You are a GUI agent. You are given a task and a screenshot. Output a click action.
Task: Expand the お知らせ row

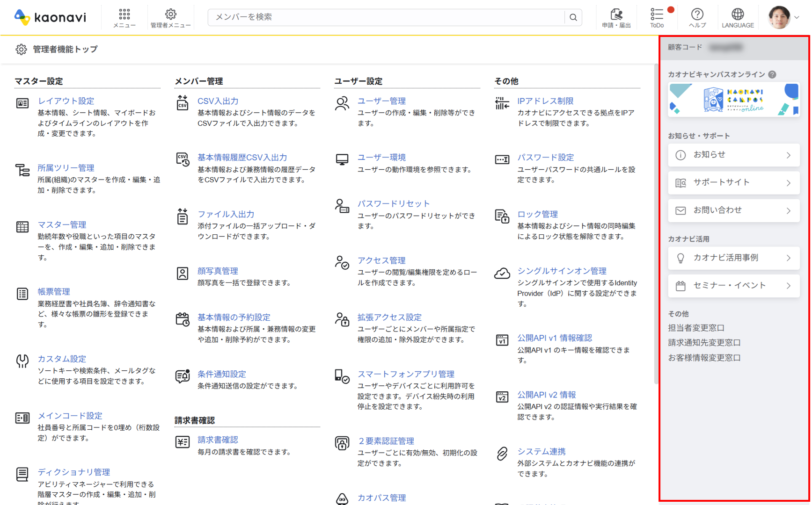coord(733,155)
